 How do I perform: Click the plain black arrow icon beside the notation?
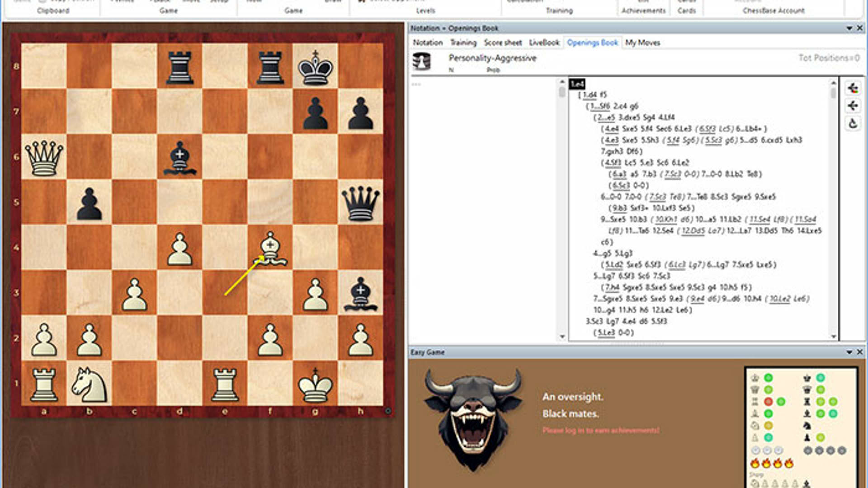[853, 106]
